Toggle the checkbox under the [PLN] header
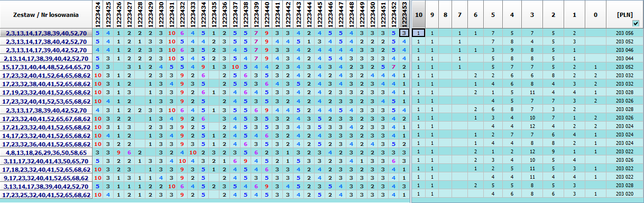Screen dimensions: 644x203 click(x=636, y=23)
